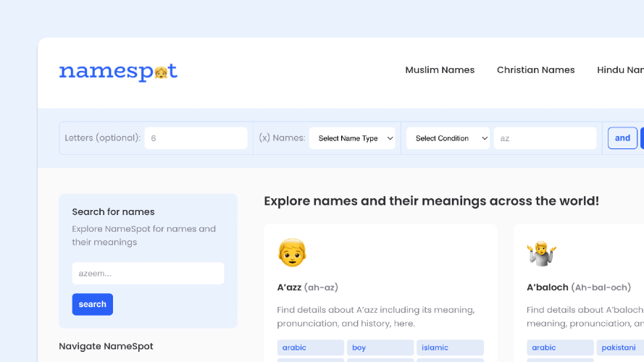The width and height of the screenshot is (644, 362).
Task: Click the baby face icon in logo
Action: (x=161, y=72)
